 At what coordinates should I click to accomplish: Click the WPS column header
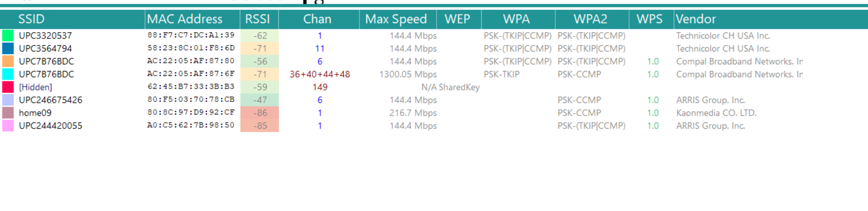pos(649,19)
